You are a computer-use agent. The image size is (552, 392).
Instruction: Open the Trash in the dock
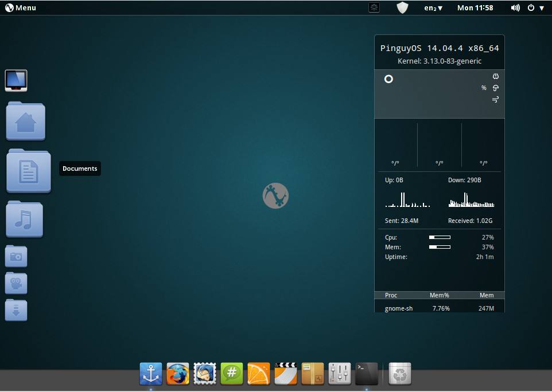click(400, 374)
